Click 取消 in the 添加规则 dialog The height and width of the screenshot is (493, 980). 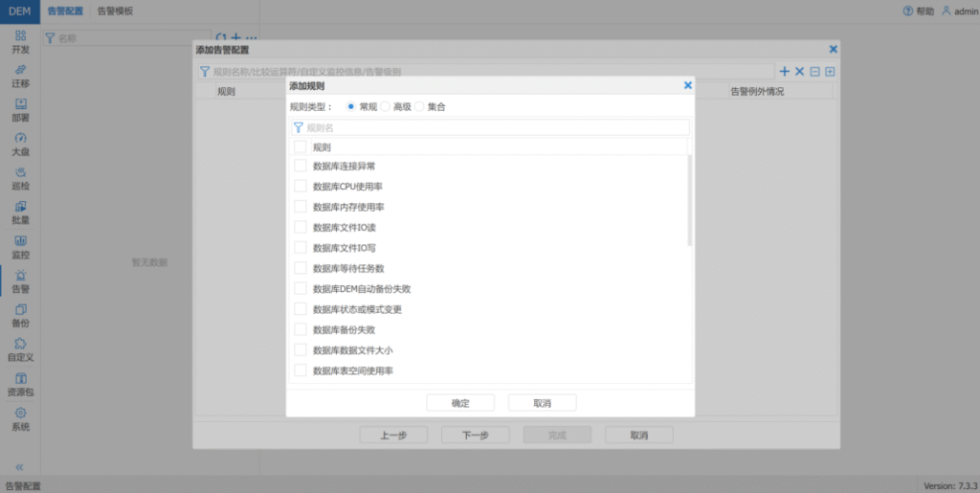(x=542, y=403)
